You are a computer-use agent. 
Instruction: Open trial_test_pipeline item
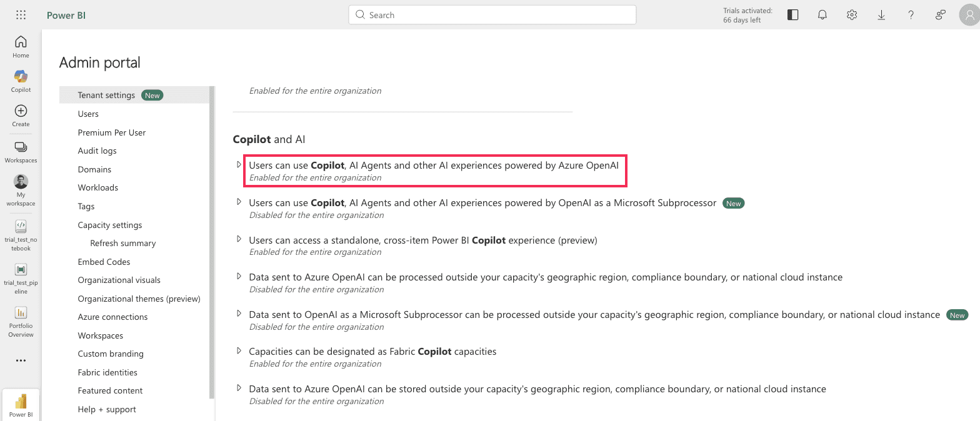coord(21,278)
